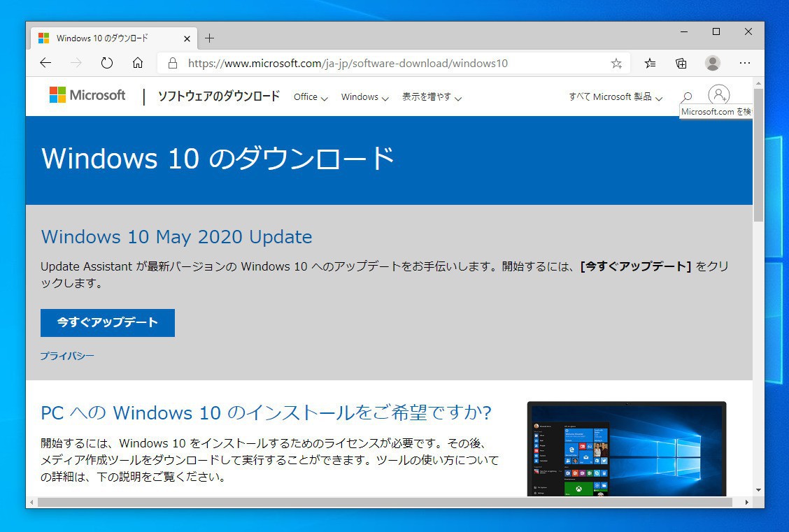Reload the page with the refresh icon
Image resolution: width=789 pixels, height=532 pixels.
(x=107, y=63)
